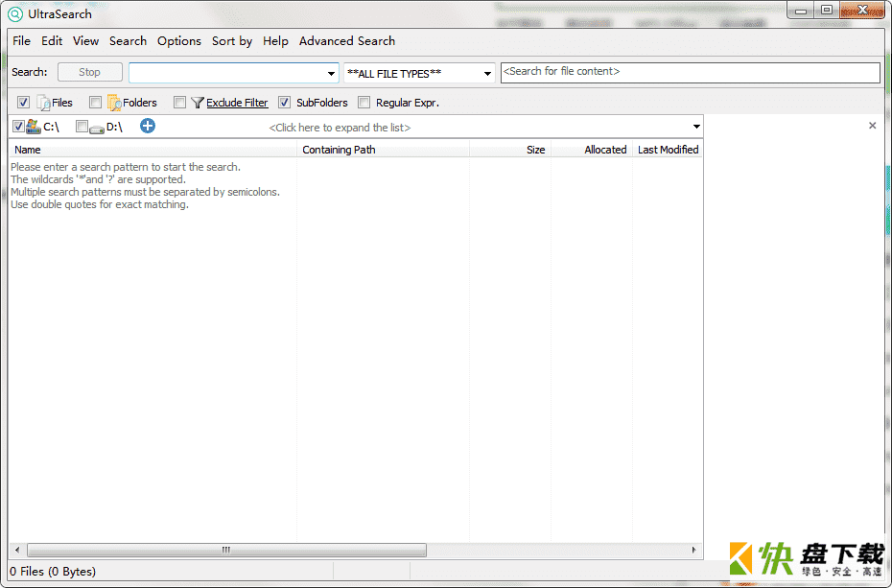The image size is (892, 588).
Task: Click the scrollbar left arrow
Action: (x=17, y=550)
